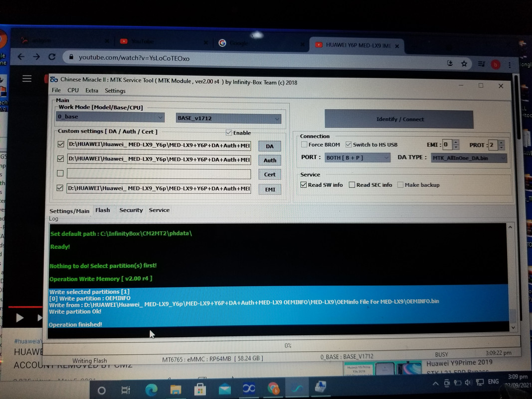Close the HUAWEI Y6P MED-LX9 tab
Screen dimensions: 532x399
(x=397, y=46)
